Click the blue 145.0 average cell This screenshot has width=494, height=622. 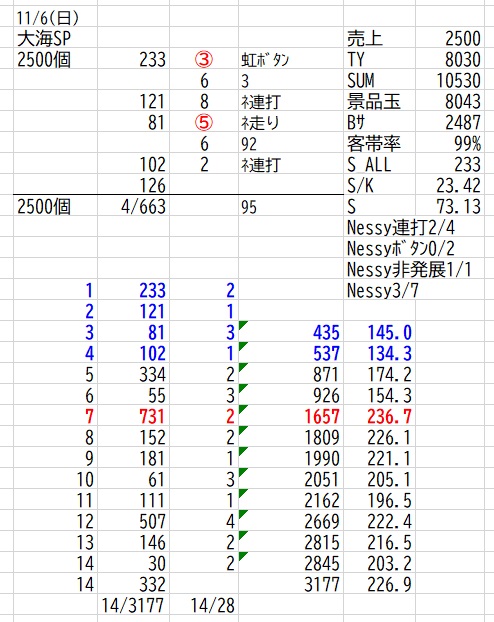pos(379,332)
